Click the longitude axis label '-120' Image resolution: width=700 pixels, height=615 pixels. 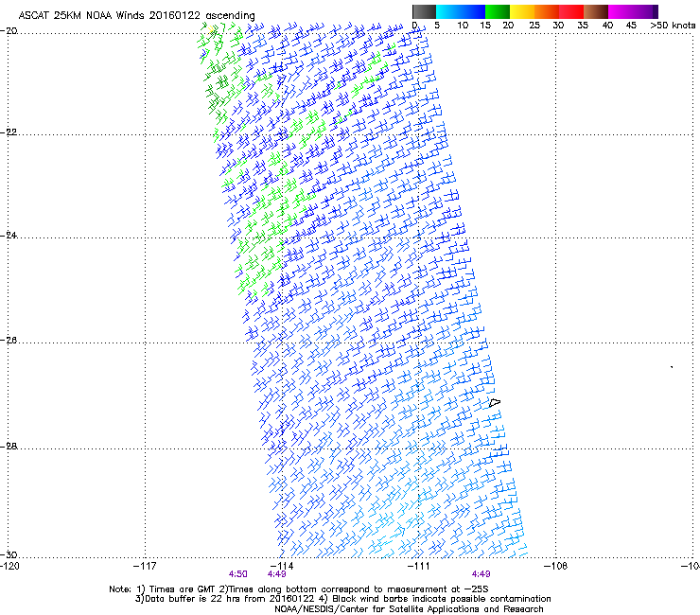[x=9, y=566]
